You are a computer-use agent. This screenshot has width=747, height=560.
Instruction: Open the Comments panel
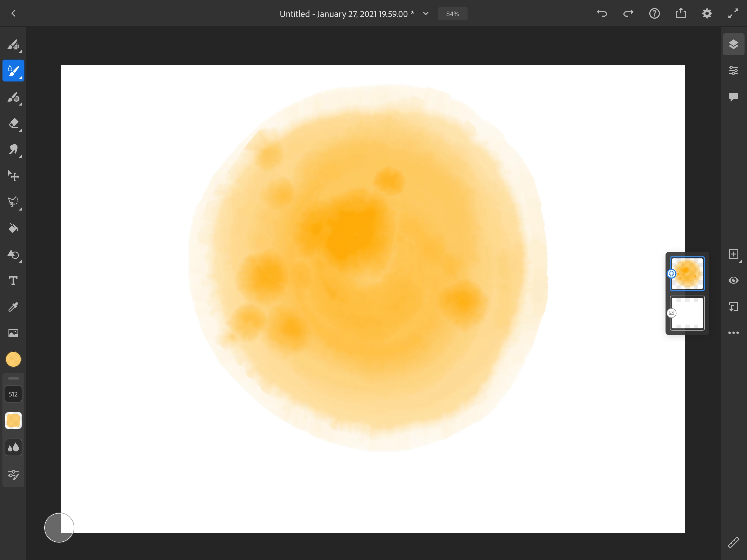(733, 97)
